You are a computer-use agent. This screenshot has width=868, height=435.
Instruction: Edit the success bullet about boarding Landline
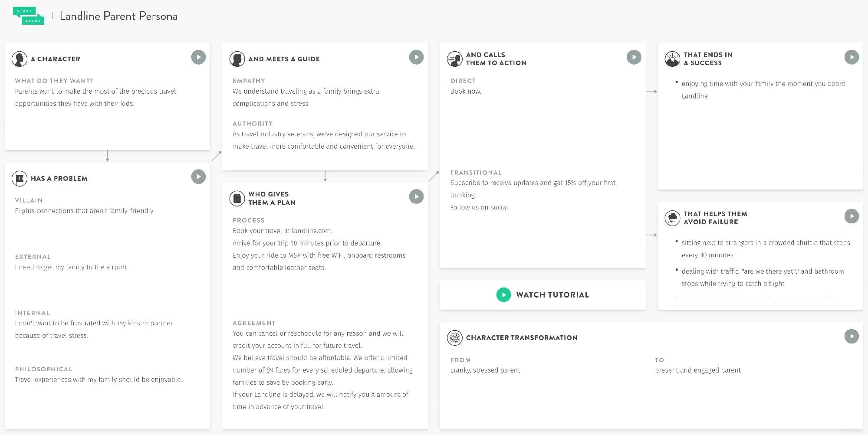click(x=763, y=90)
